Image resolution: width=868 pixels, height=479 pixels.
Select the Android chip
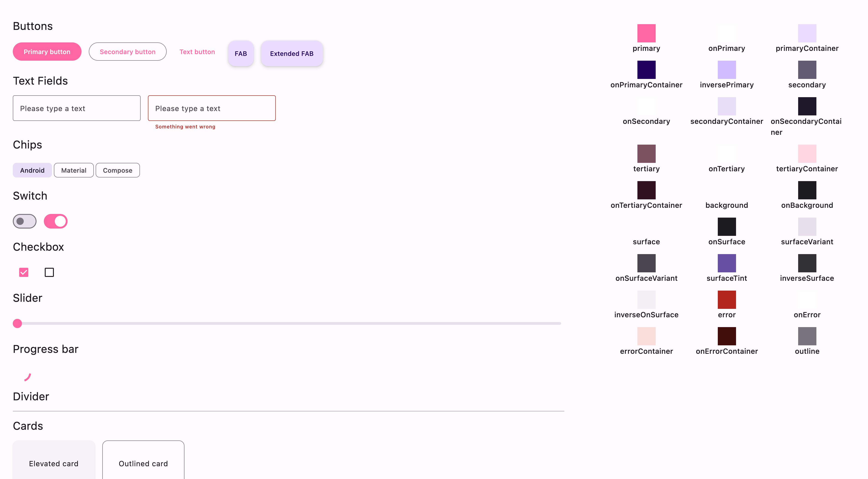coord(32,170)
